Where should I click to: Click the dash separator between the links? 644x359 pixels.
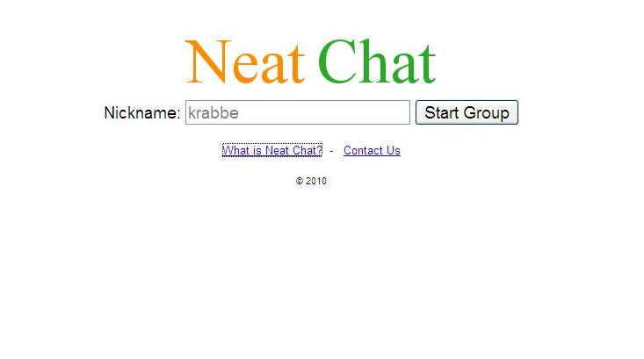click(331, 151)
